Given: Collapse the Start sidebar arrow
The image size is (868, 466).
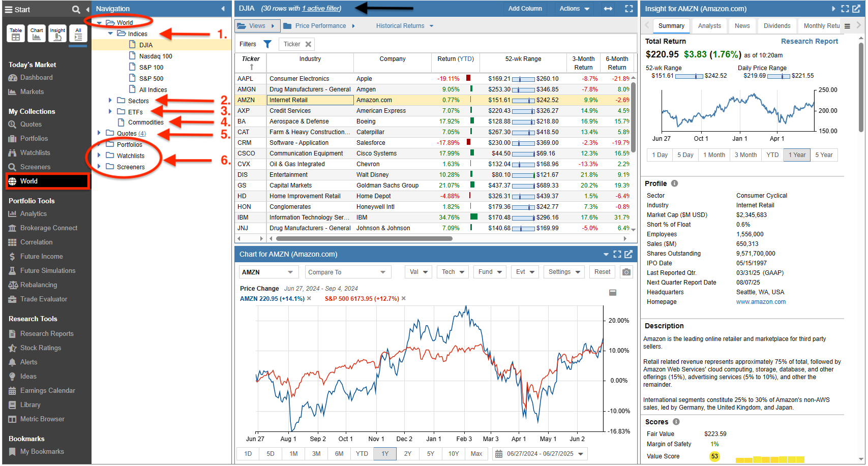Looking at the screenshot, I should (87, 9).
